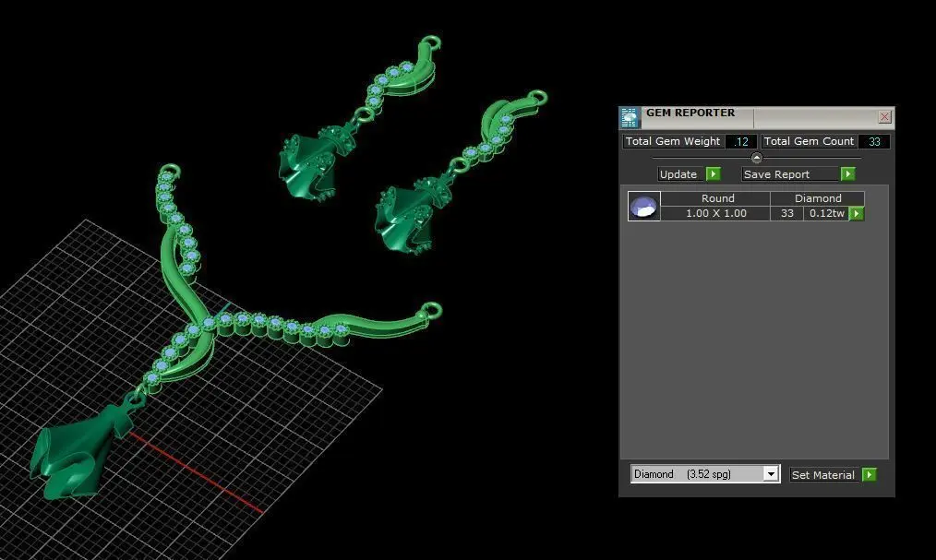Close the Gem Reporter panel

[884, 117]
